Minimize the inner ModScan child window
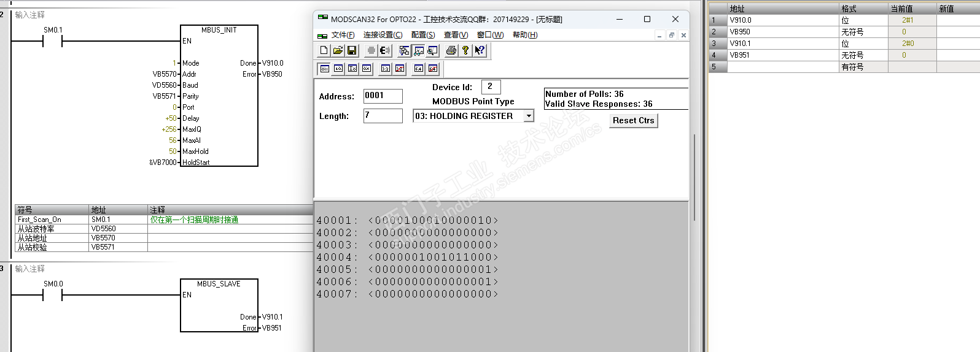This screenshot has height=352, width=980. click(x=659, y=36)
